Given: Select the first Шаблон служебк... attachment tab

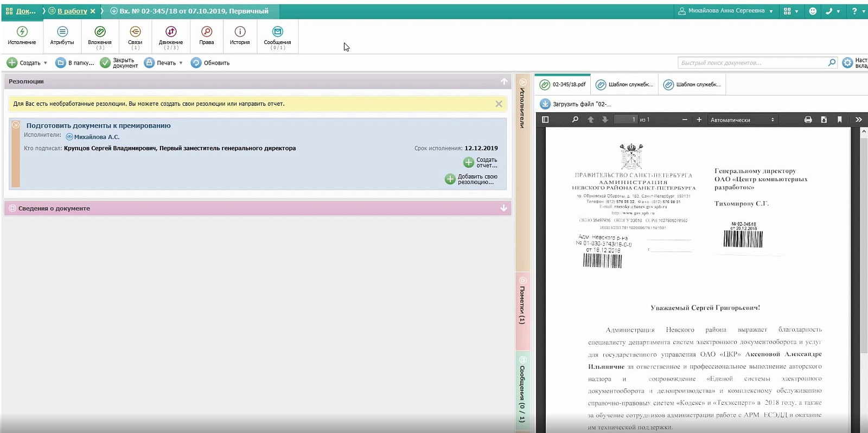Looking at the screenshot, I should (x=624, y=85).
